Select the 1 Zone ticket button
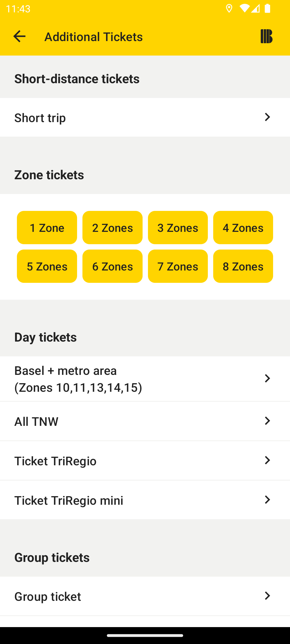 tap(47, 228)
